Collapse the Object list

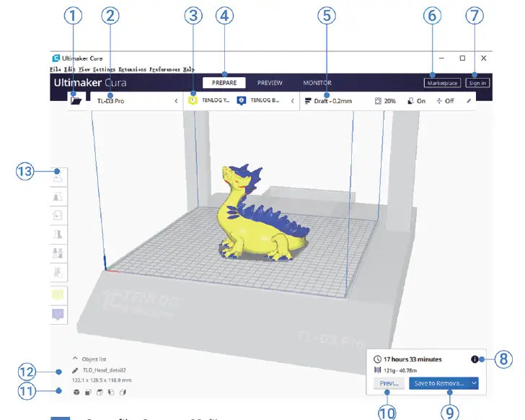point(75,359)
